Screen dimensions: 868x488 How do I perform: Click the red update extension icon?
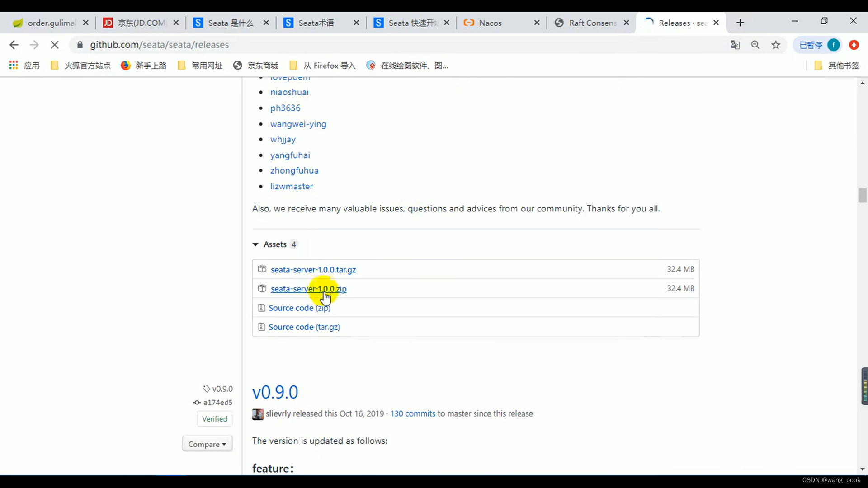click(854, 45)
